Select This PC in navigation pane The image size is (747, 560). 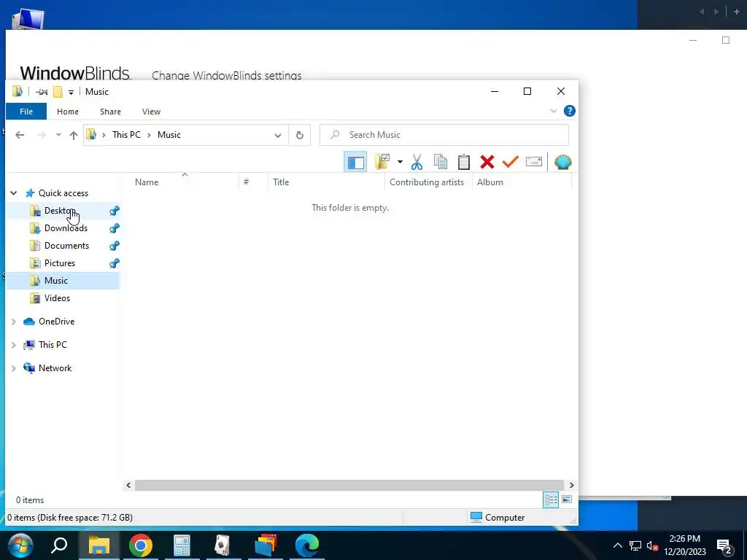coord(53,345)
